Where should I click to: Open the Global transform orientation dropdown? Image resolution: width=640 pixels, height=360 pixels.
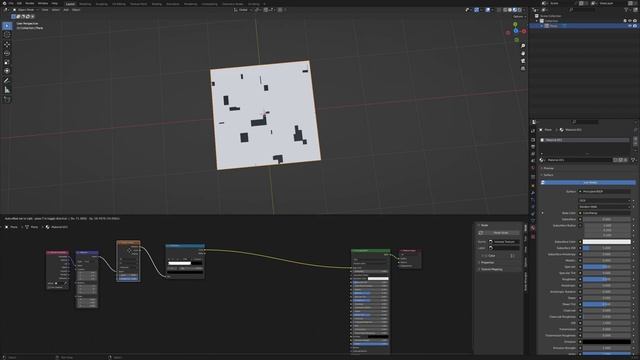point(242,10)
